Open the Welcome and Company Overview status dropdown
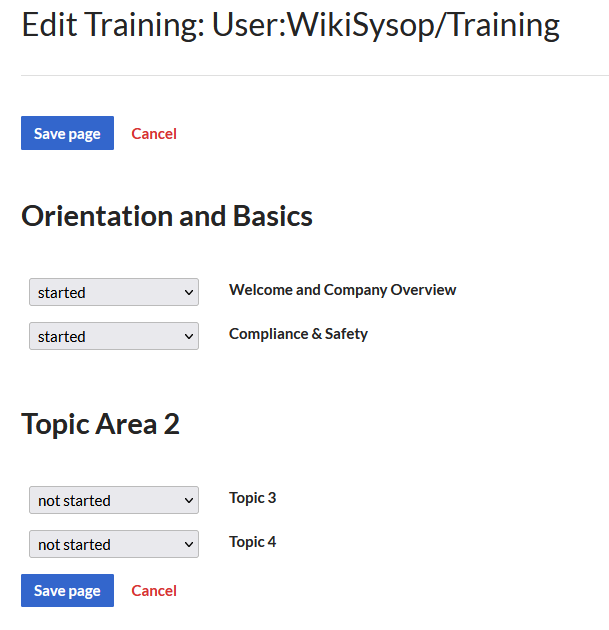This screenshot has width=609, height=630. click(x=113, y=292)
